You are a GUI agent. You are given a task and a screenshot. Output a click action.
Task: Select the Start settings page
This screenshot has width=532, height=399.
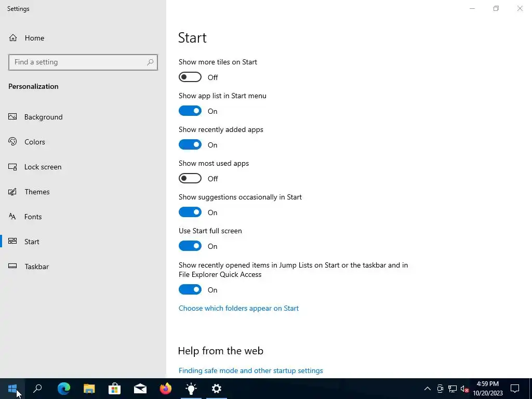click(x=24, y=242)
